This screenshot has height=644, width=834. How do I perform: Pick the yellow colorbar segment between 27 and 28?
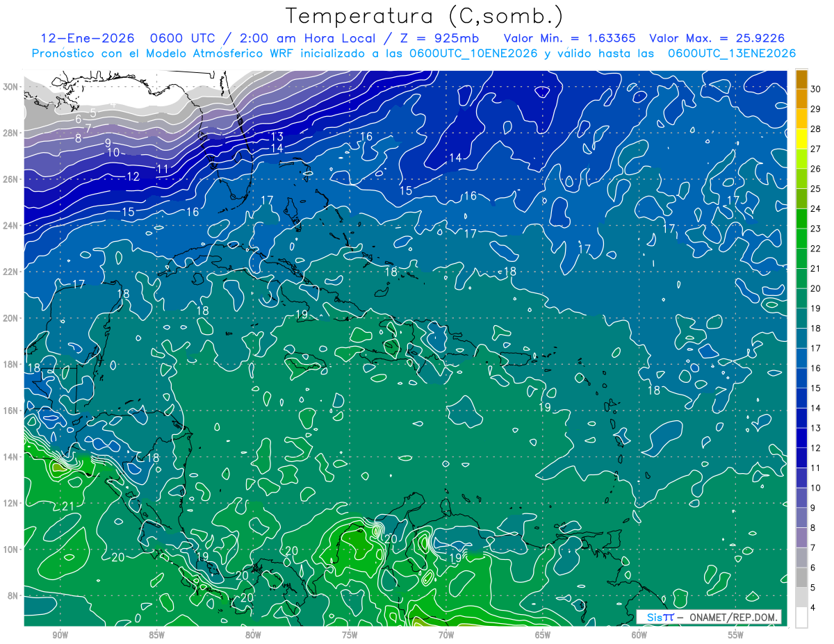[x=801, y=139]
